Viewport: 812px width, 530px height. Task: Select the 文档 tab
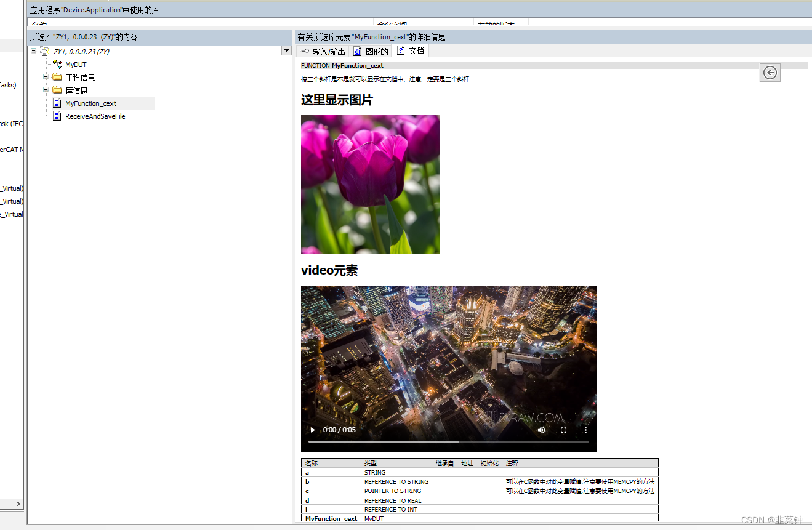pyautogui.click(x=411, y=51)
